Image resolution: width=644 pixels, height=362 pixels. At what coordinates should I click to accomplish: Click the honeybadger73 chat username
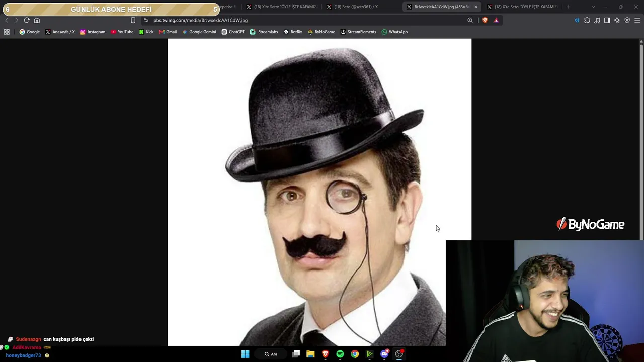point(23,355)
